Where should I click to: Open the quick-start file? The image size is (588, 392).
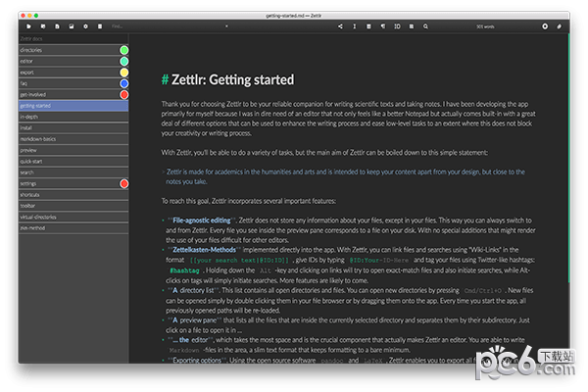(x=73, y=162)
